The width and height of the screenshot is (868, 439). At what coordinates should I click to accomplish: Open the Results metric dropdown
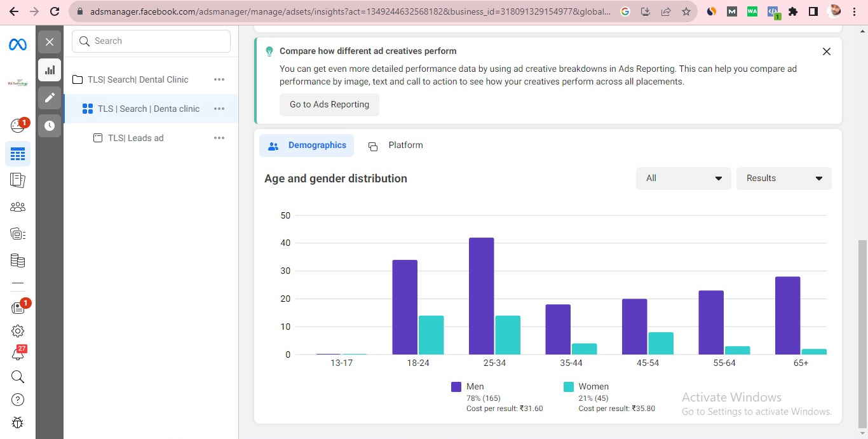point(783,179)
